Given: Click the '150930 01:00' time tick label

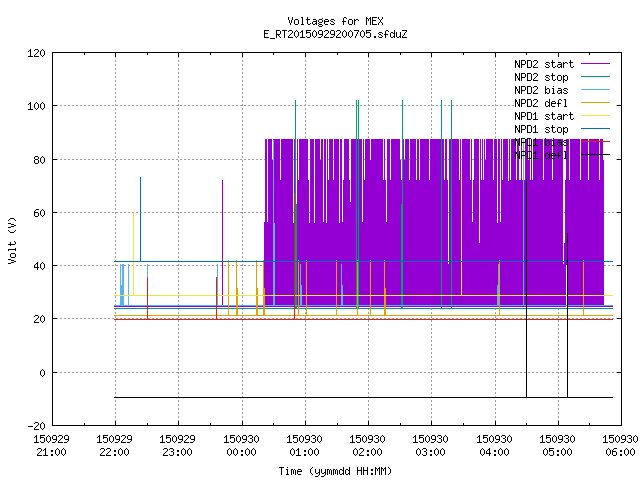Looking at the screenshot, I should click(304, 446).
